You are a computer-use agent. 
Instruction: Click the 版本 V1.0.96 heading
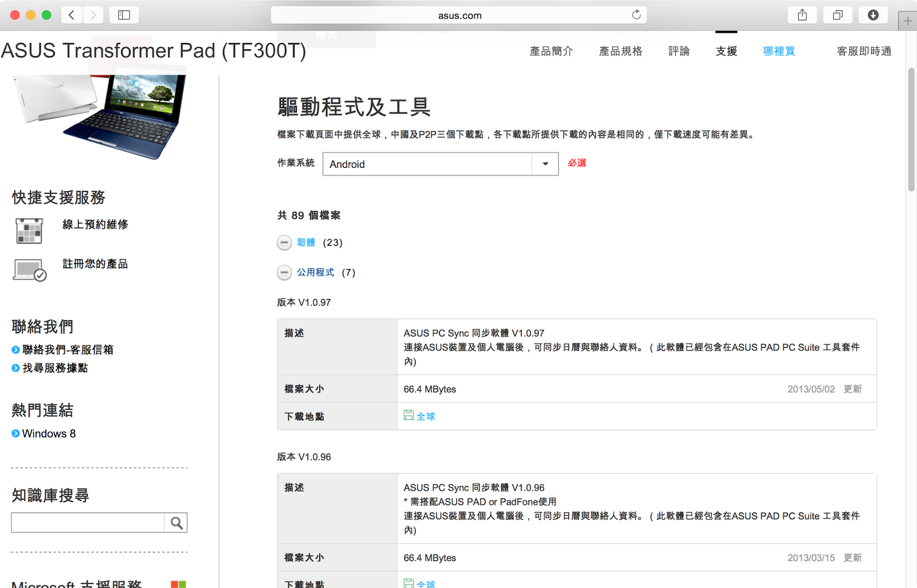tap(304, 457)
